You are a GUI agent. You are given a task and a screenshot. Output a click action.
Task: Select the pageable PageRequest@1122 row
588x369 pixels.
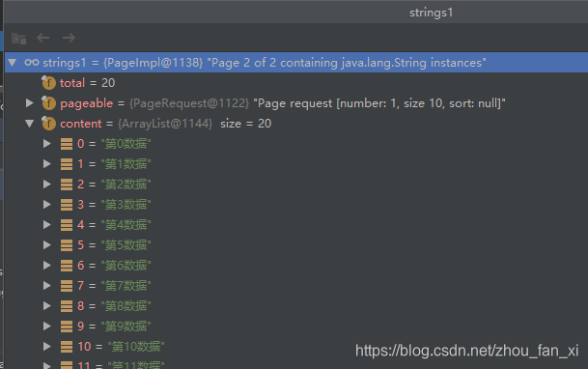tap(296, 102)
